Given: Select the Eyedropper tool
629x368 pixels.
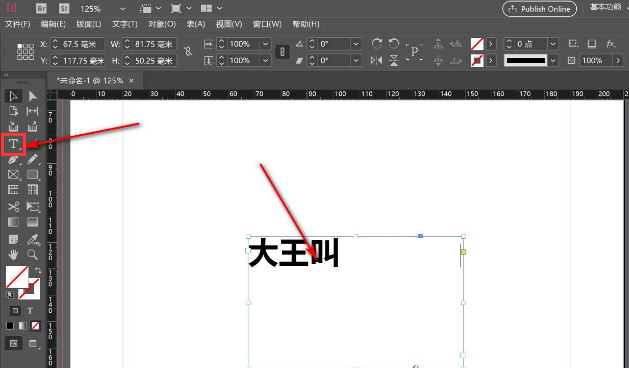Looking at the screenshot, I should click(x=32, y=240).
